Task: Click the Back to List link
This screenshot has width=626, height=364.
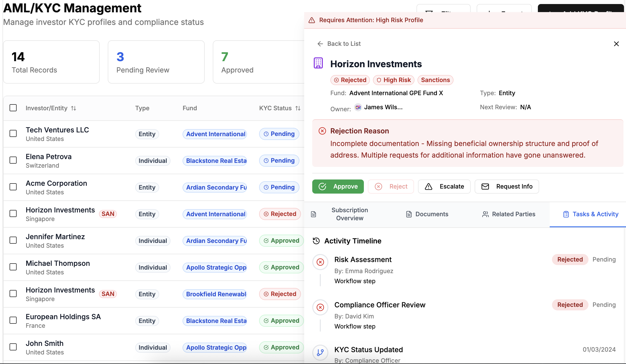Action: 339,44
